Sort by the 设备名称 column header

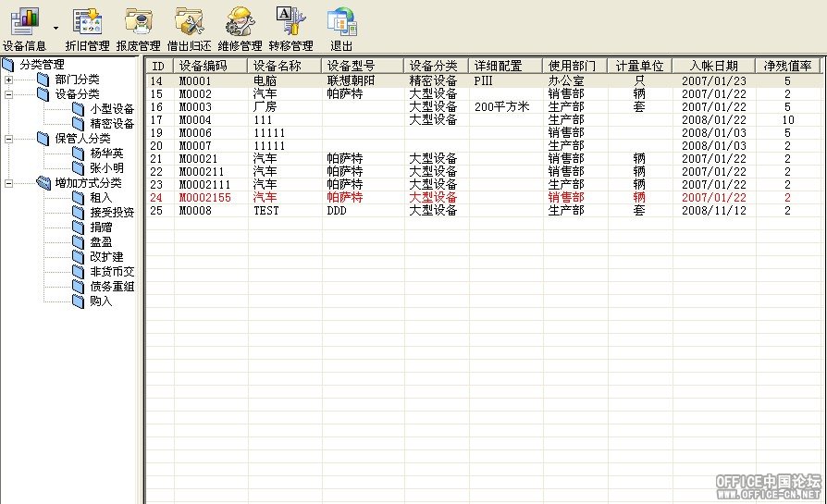point(284,66)
